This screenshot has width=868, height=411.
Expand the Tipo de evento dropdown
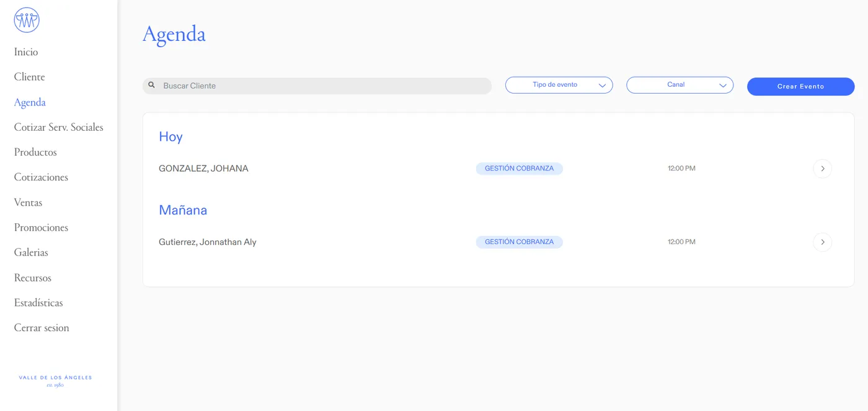pos(559,85)
